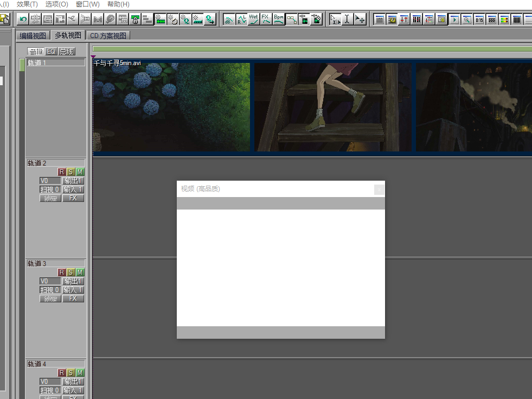Screen dimensions: 532x399
Task: Click track 2 volume V0 field
Action: tap(50, 181)
